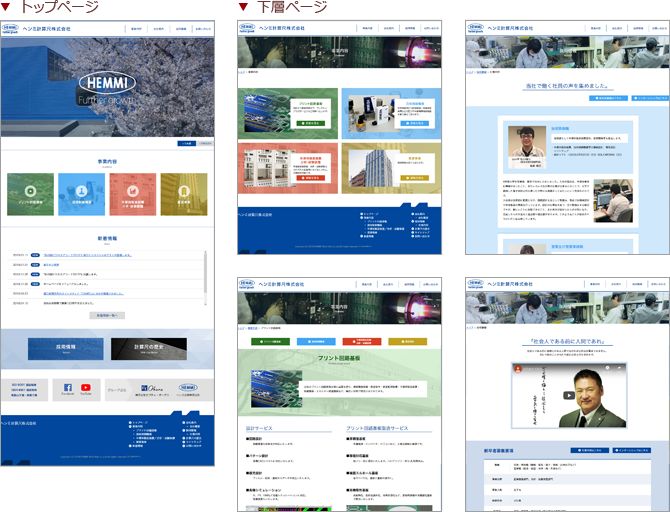Click the third menu item in the top page header
The width and height of the screenshot is (670, 512).
(181, 29)
